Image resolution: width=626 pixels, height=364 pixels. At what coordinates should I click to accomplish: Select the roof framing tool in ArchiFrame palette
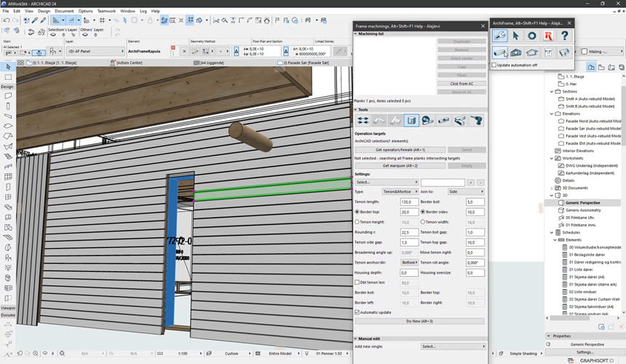[532, 52]
